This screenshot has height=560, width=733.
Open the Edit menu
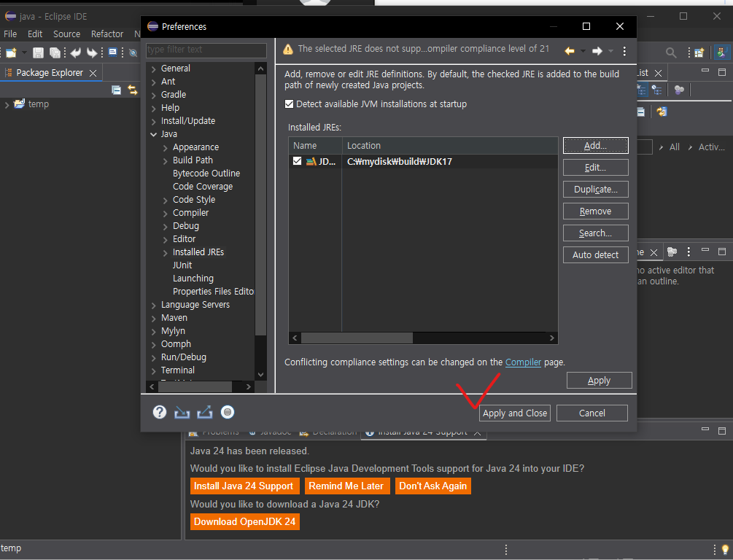35,34
